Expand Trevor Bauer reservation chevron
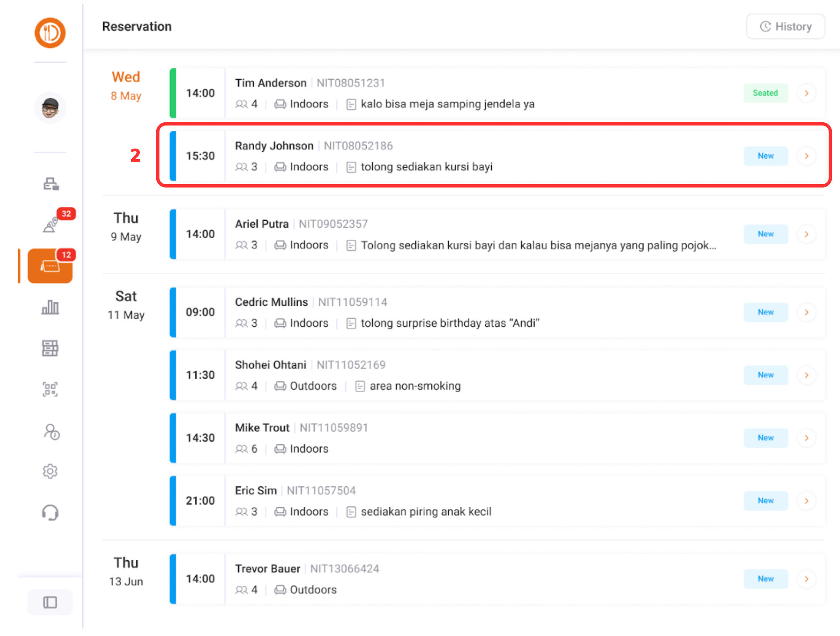The width and height of the screenshot is (840, 636). point(806,579)
